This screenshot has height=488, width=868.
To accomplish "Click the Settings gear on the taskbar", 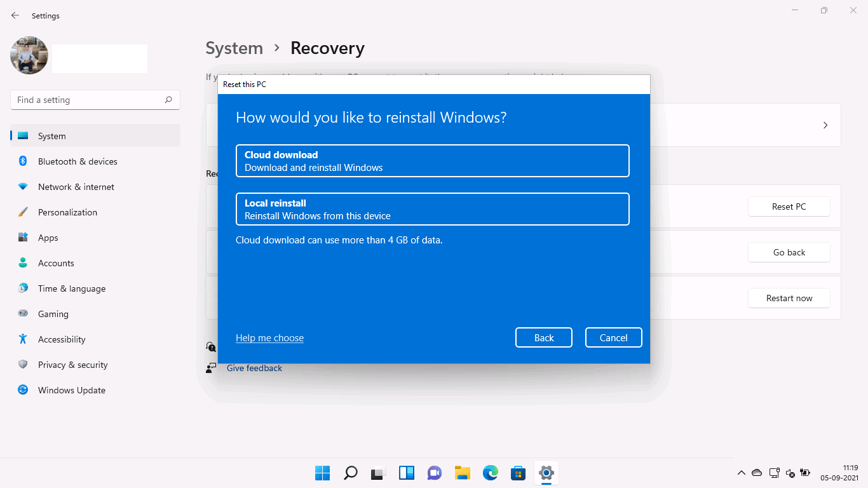I will tap(546, 473).
